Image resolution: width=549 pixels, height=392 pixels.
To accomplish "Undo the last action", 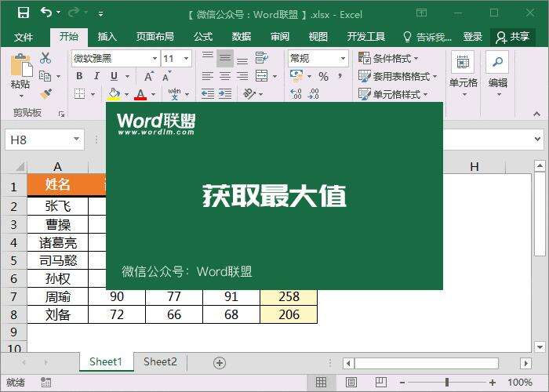I will click(46, 13).
